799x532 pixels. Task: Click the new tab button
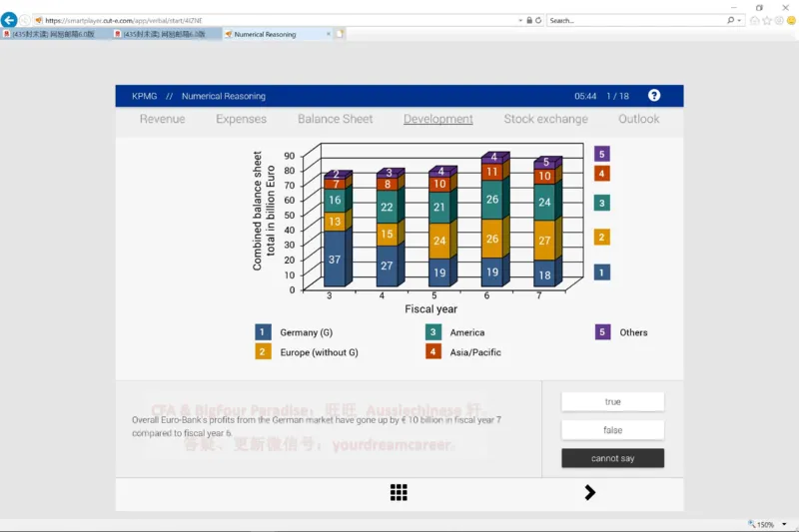point(340,34)
